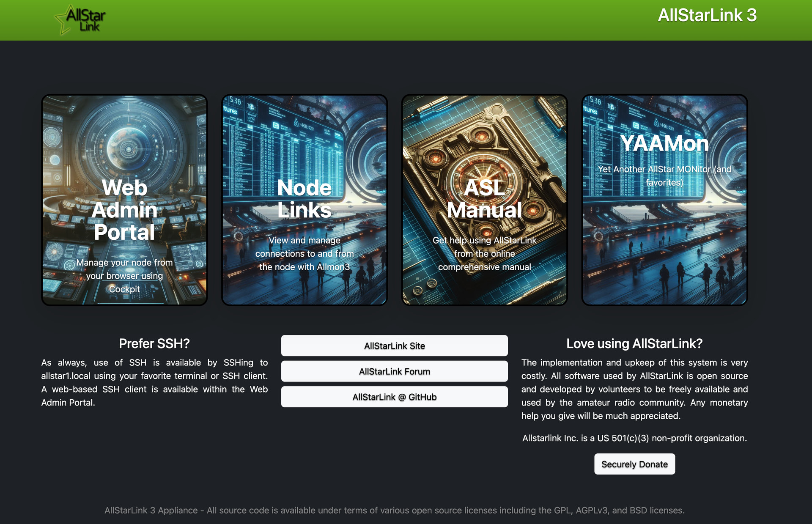Screen dimensions: 812x524
Task: Click the Securely Donate button
Action: click(x=634, y=464)
